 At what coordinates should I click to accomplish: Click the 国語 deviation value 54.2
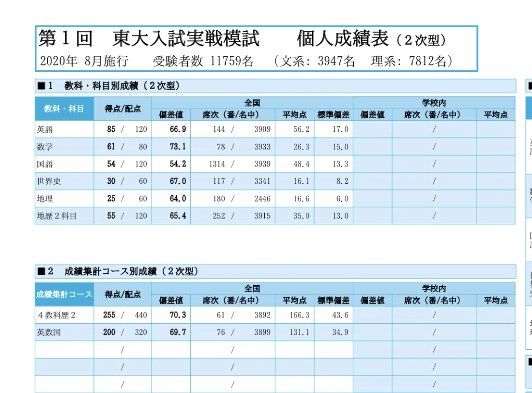[178, 164]
